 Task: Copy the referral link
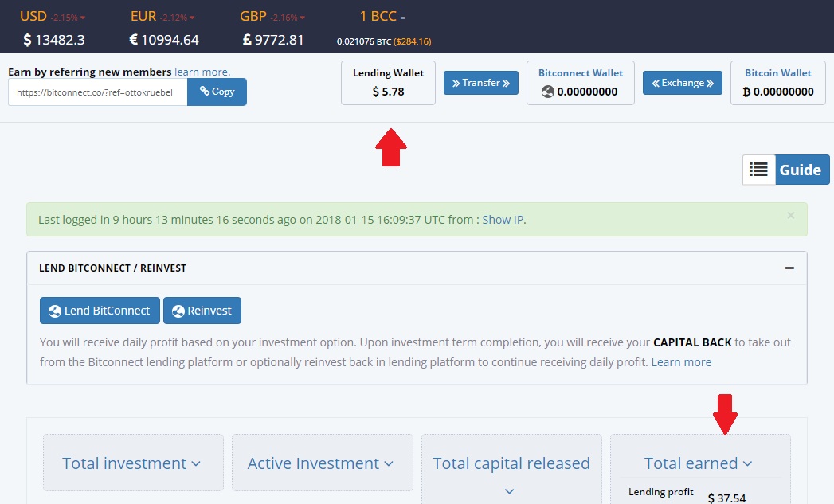pos(217,92)
